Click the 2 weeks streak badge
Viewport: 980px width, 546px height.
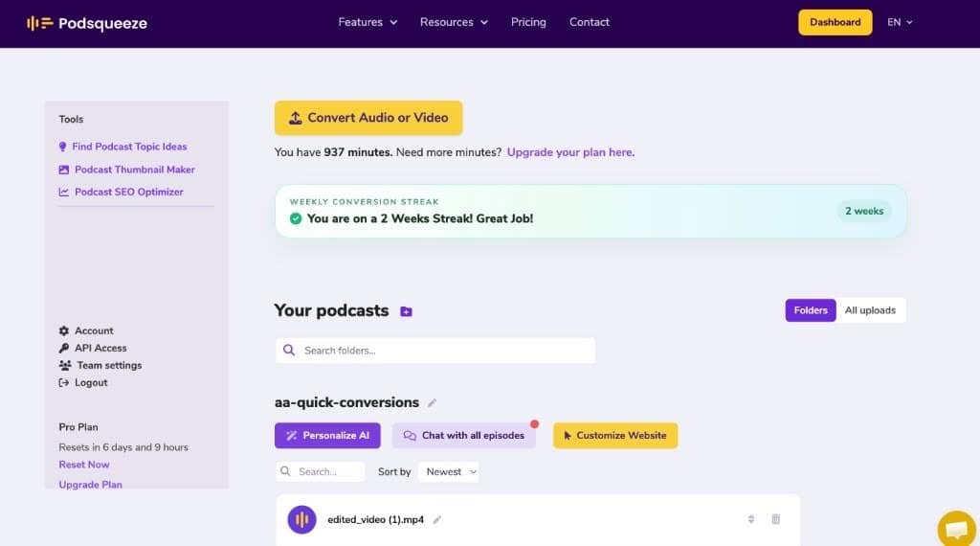pyautogui.click(x=864, y=212)
